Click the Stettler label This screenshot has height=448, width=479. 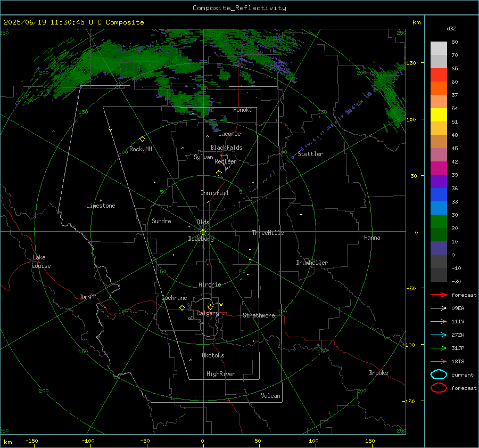(x=310, y=154)
